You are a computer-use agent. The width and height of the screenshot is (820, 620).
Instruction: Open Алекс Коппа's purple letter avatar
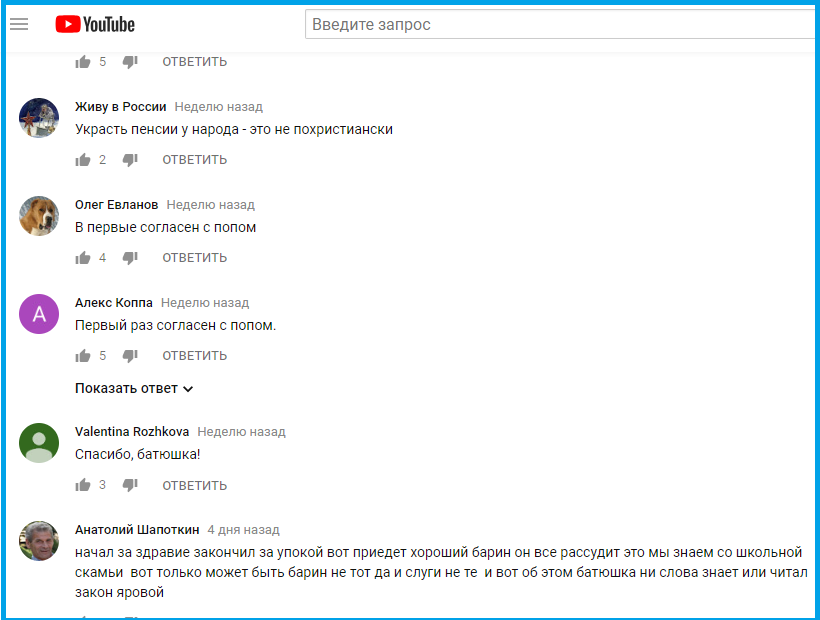pyautogui.click(x=39, y=314)
